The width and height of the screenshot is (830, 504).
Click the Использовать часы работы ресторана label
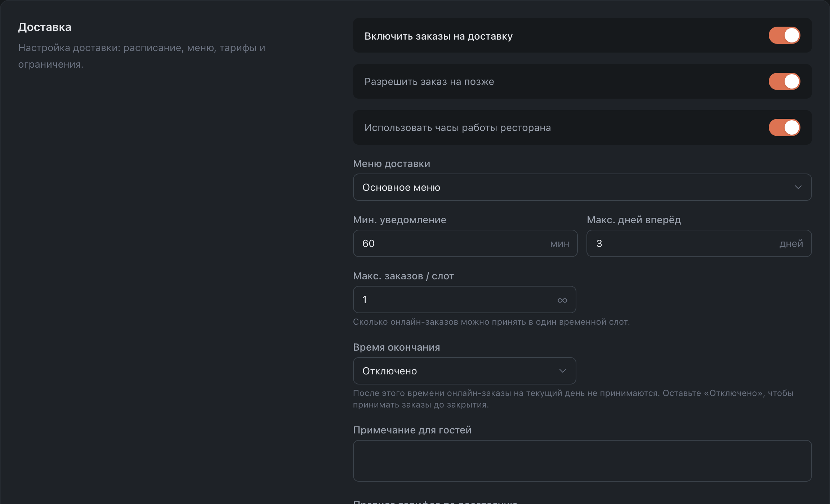click(458, 128)
